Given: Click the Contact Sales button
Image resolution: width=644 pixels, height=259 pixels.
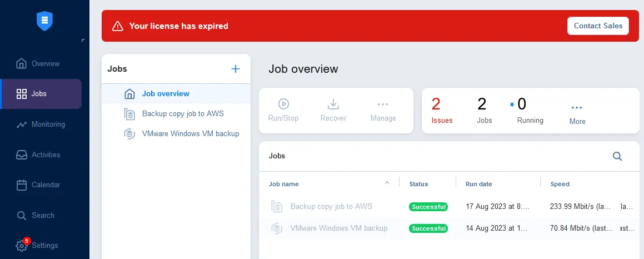Looking at the screenshot, I should pos(598,26).
